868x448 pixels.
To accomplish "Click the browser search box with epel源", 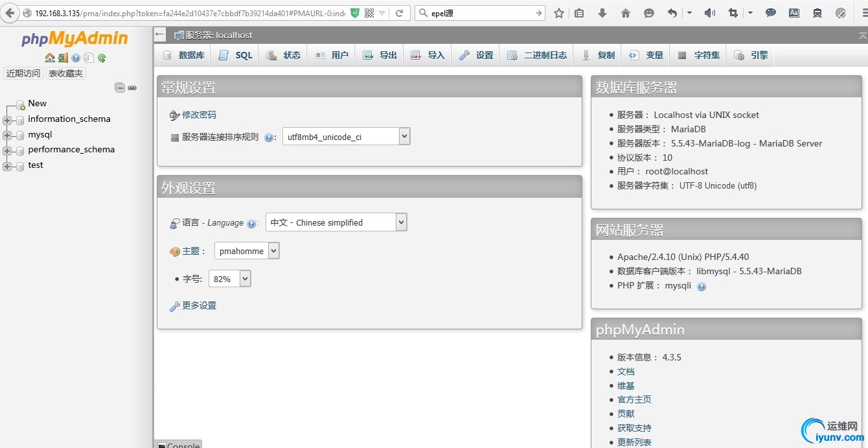I will coord(481,13).
